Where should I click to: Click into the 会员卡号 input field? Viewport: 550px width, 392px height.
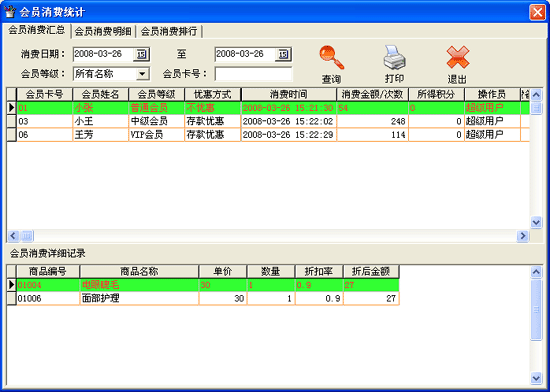[x=253, y=74]
